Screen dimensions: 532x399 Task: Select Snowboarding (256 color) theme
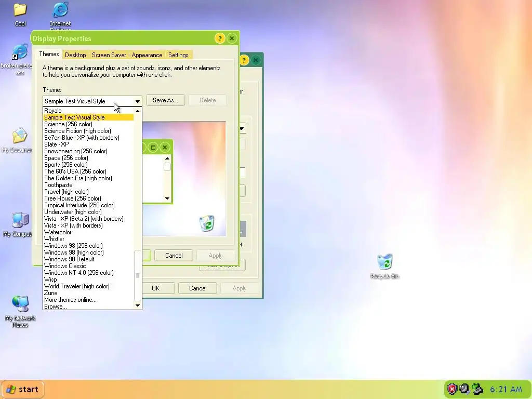point(88,151)
